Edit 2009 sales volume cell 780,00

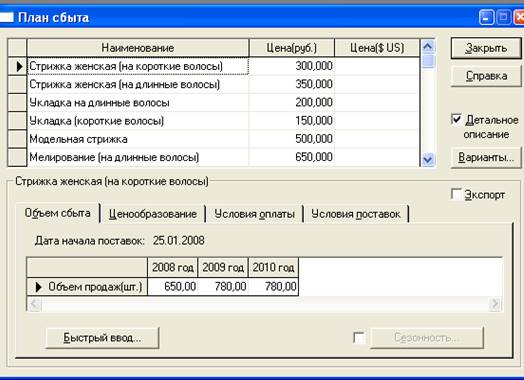[x=223, y=287]
